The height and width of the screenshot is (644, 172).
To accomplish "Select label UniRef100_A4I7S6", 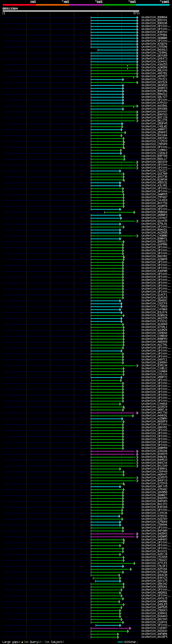I will click(x=154, y=413).
